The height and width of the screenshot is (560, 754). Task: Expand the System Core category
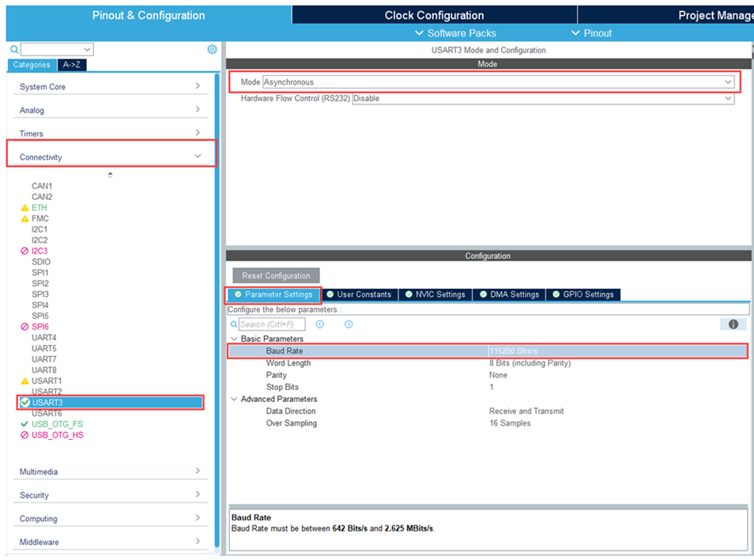(198, 86)
